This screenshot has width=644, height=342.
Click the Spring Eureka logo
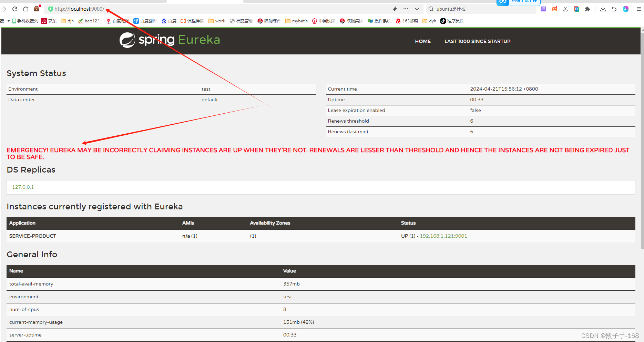coord(170,40)
